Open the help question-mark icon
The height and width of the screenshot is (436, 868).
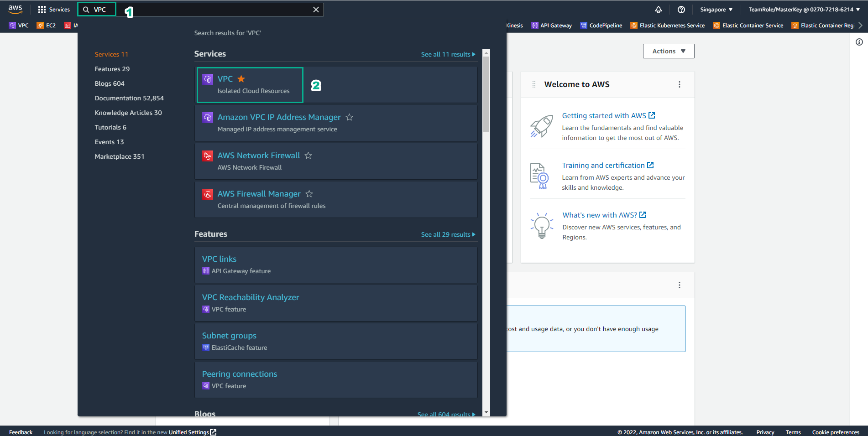pyautogui.click(x=681, y=9)
